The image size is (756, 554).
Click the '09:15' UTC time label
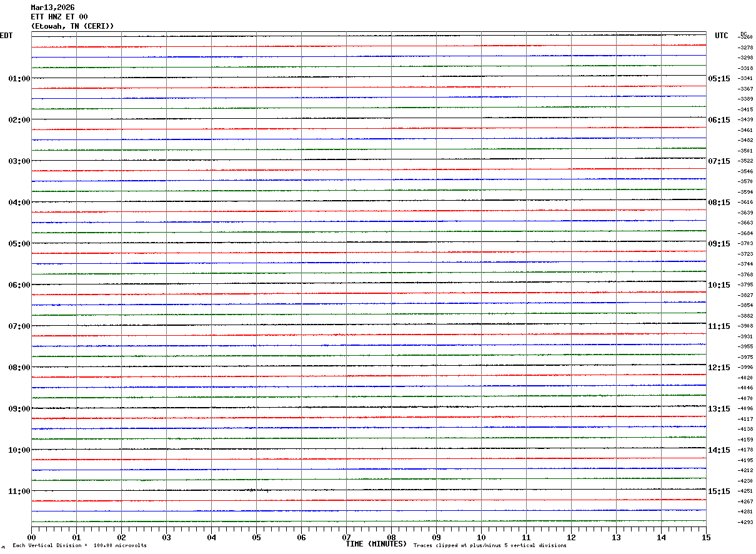pyautogui.click(x=719, y=244)
